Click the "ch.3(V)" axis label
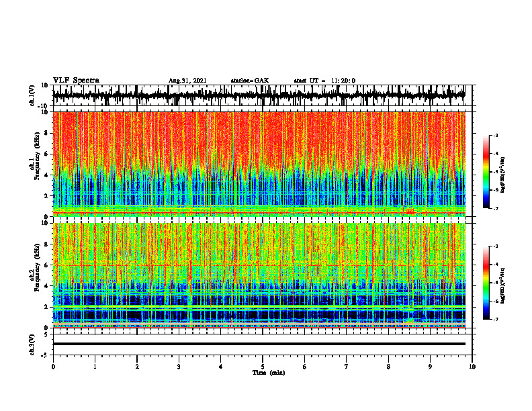Image resolution: width=532 pixels, height=411 pixels. [x=32, y=345]
